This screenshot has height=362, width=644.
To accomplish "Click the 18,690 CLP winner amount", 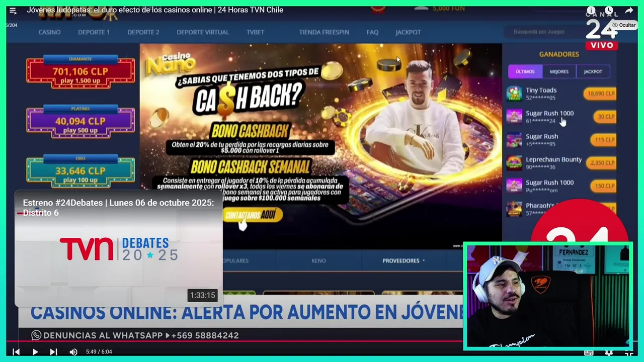I will point(600,94).
